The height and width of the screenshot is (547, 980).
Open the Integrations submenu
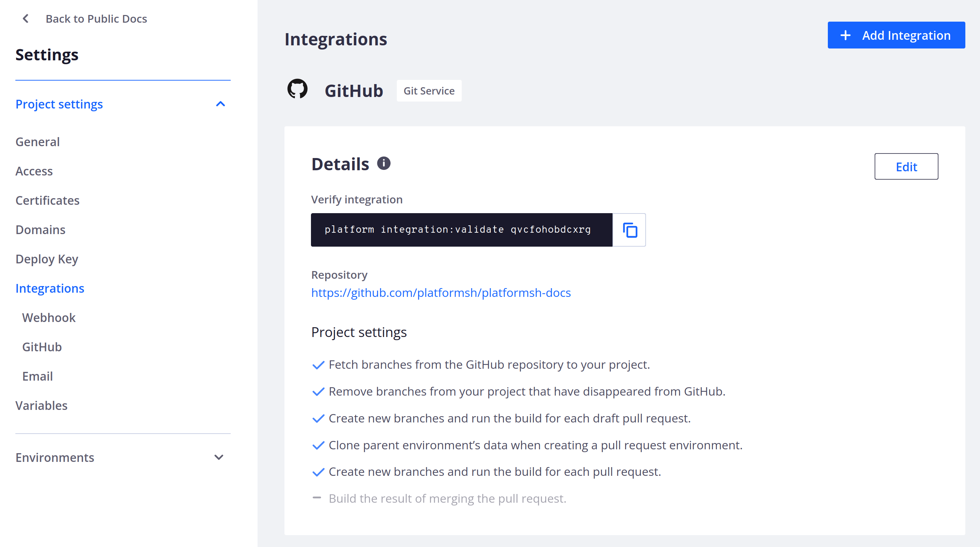coord(50,287)
